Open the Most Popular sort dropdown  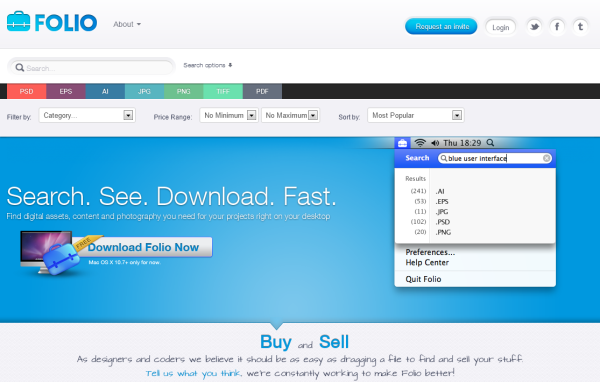(416, 115)
